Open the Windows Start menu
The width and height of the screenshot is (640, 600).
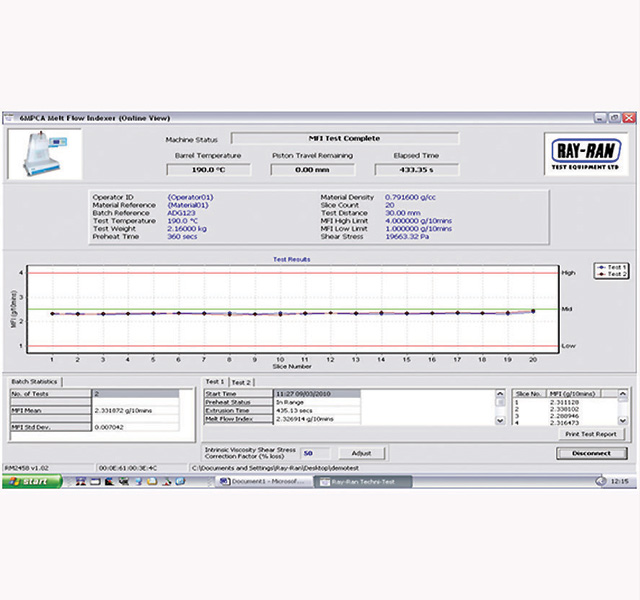[x=32, y=482]
